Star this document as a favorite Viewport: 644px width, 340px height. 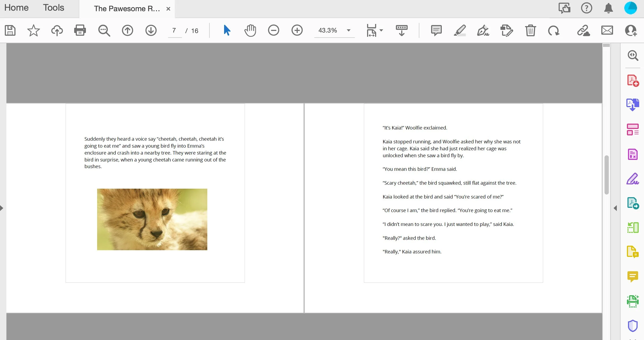click(x=33, y=30)
